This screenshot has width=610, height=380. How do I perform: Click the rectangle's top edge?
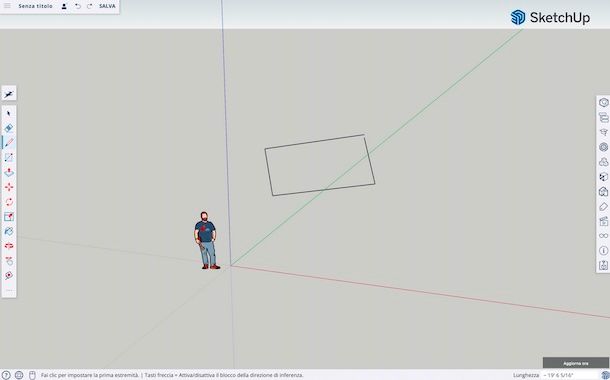click(314, 142)
